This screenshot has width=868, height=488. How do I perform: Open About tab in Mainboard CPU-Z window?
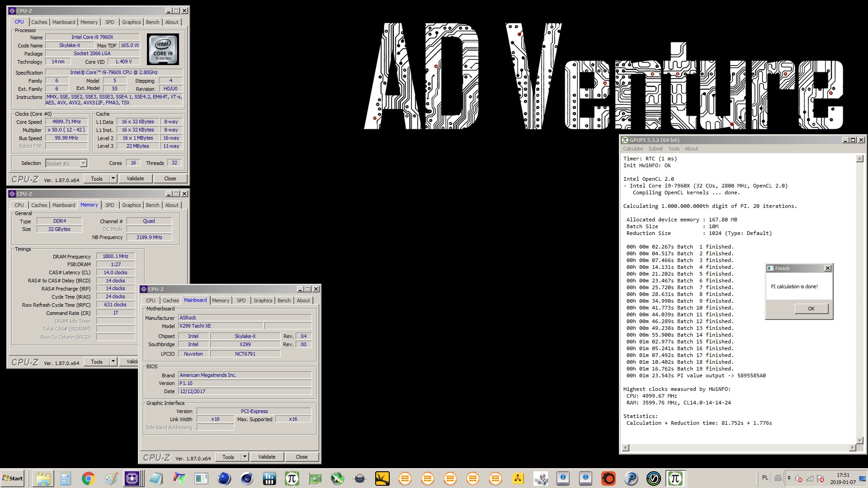coord(303,300)
